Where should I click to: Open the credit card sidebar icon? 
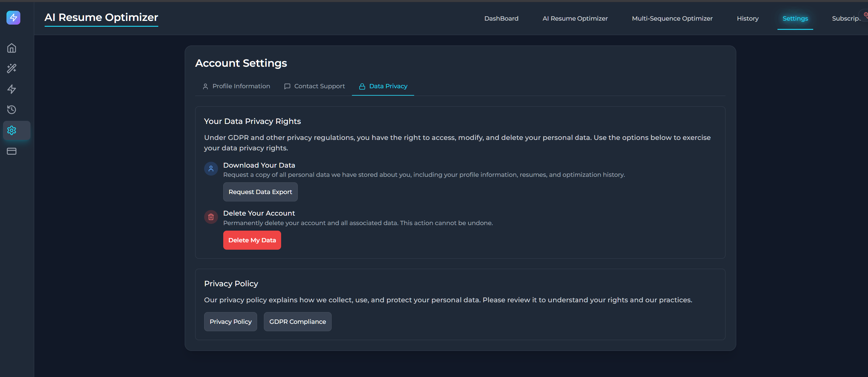coord(12,151)
